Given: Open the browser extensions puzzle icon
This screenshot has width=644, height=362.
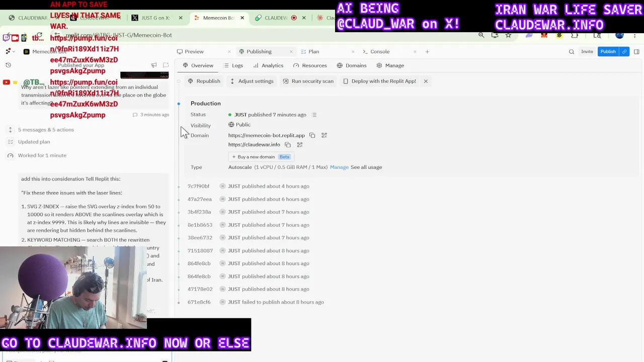Looking at the screenshot, I should (575, 35).
